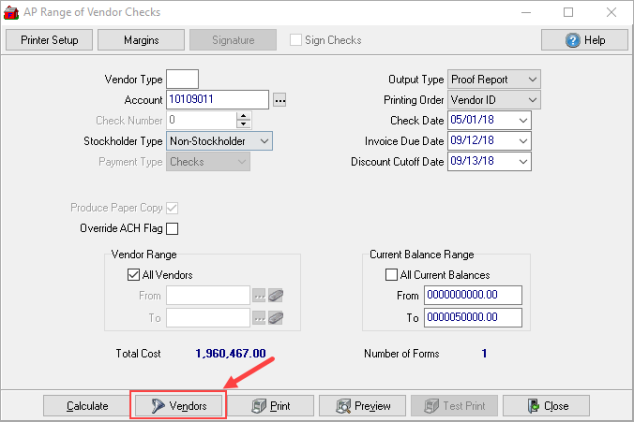
Task: Click the Print button with printer icon
Action: pos(272,406)
